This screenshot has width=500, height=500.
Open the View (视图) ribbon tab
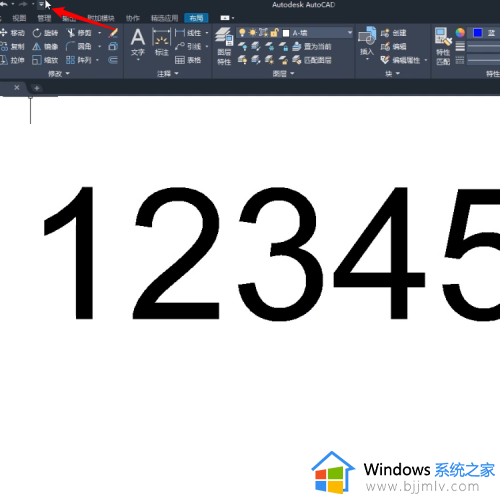[19, 18]
